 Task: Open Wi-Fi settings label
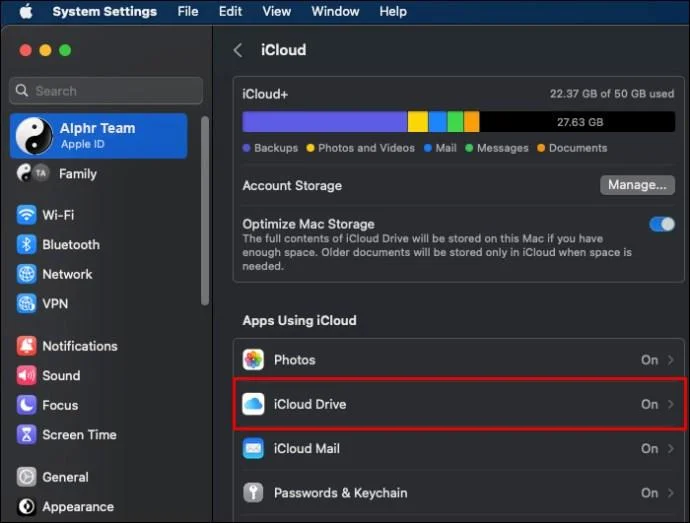pos(58,215)
